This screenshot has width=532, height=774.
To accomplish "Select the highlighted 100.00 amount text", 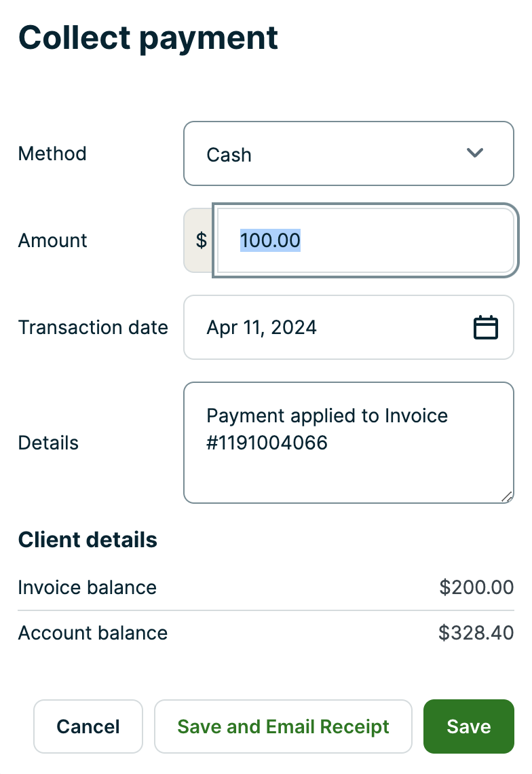I will point(271,240).
